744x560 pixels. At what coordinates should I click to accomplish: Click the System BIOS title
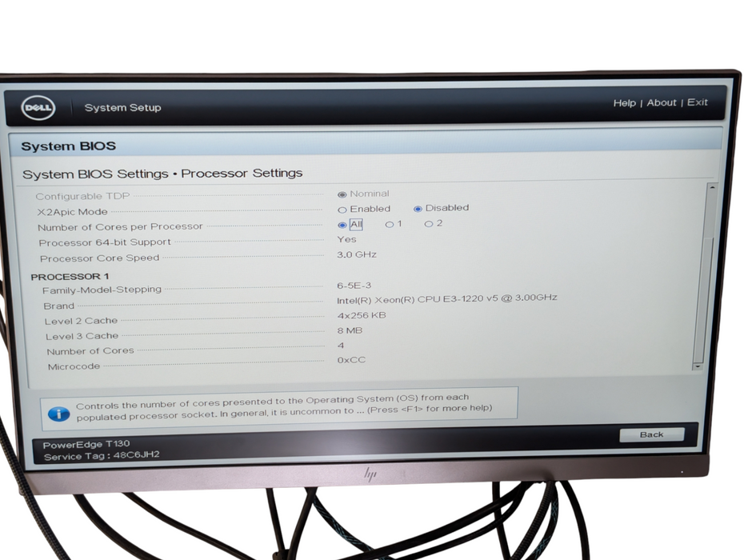tap(68, 146)
